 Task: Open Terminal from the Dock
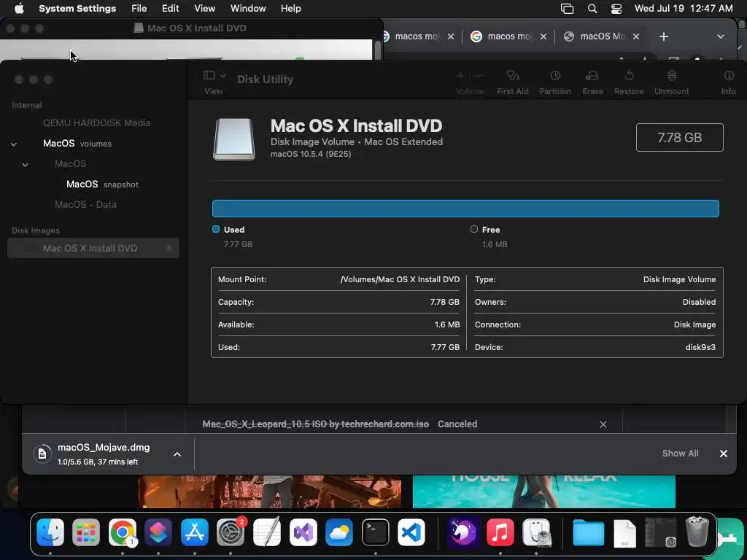coord(376,532)
